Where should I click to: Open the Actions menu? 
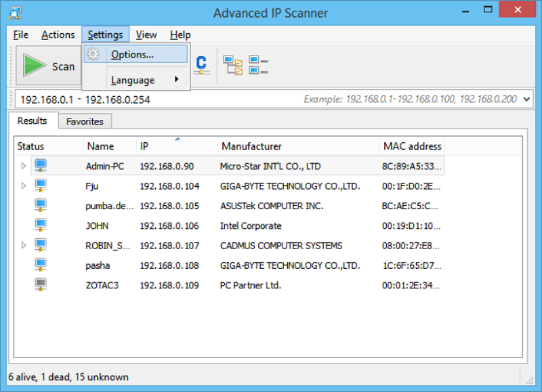tap(58, 35)
